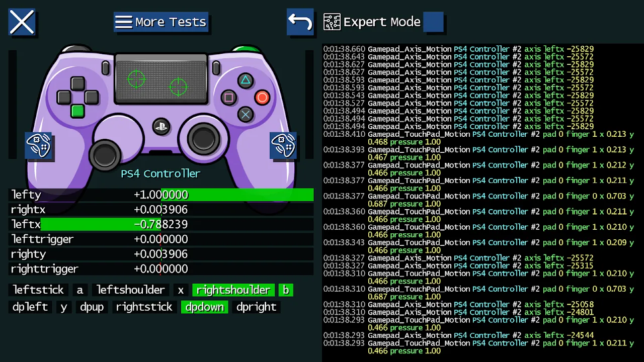The image size is (644, 362).
Task: Click the Share button left of the touchpad
Action: click(105, 68)
